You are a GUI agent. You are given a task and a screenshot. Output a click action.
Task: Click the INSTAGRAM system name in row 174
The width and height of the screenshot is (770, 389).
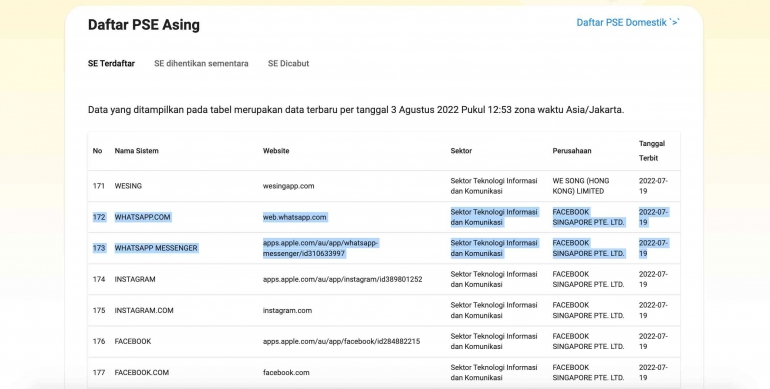135,279
